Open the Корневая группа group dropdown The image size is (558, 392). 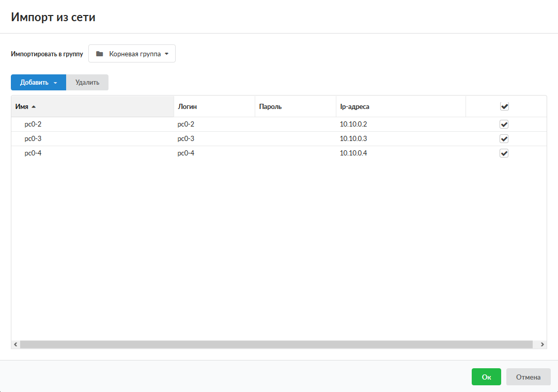132,54
